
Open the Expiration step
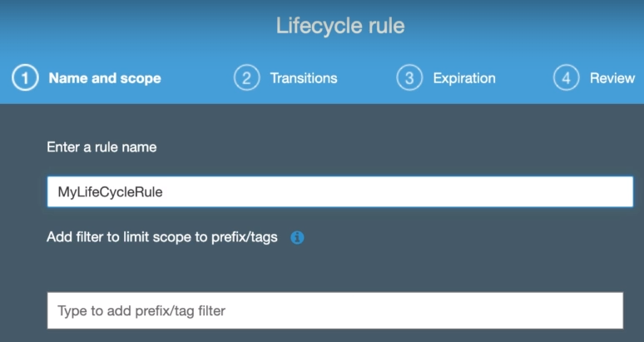pos(464,78)
